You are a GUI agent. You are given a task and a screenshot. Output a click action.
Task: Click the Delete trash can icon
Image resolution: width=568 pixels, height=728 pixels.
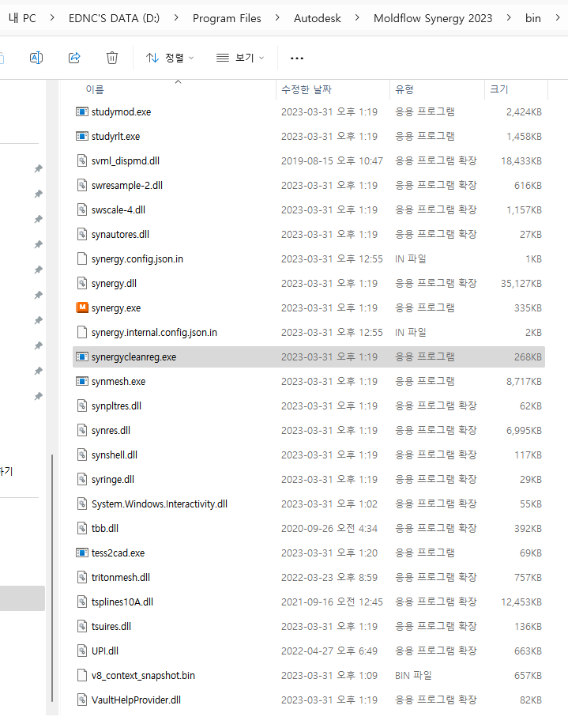click(x=112, y=58)
